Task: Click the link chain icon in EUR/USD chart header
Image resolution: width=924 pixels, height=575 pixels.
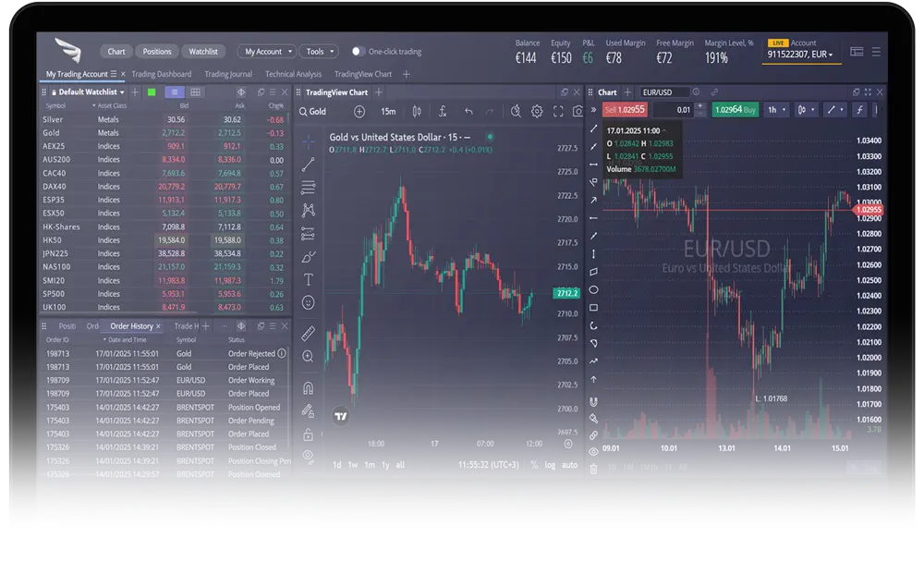Action: (x=714, y=92)
